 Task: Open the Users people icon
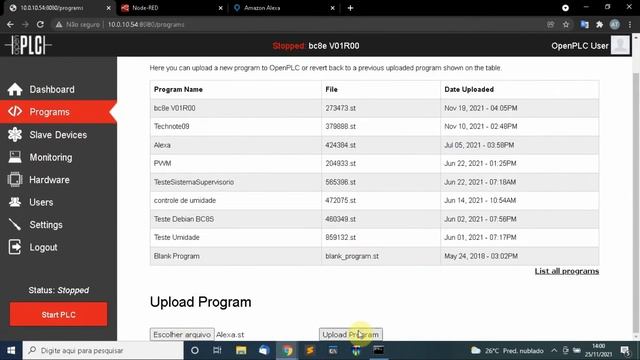[15, 202]
